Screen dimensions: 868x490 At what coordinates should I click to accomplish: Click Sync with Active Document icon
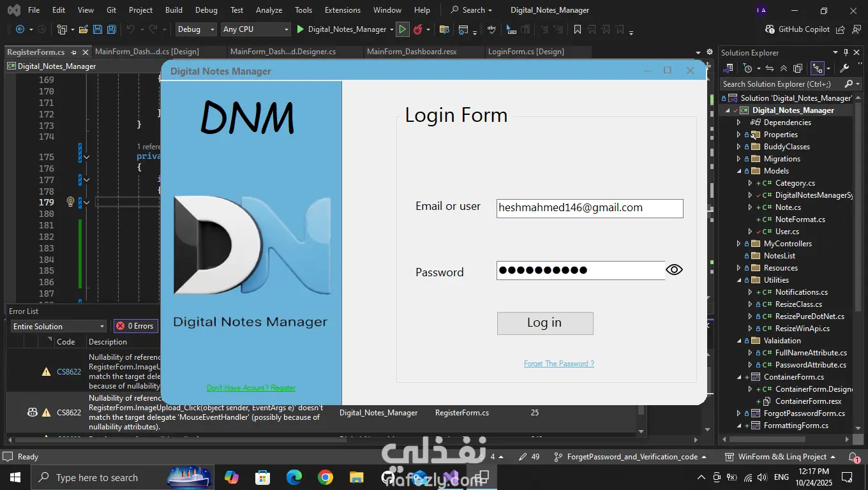pyautogui.click(x=769, y=68)
